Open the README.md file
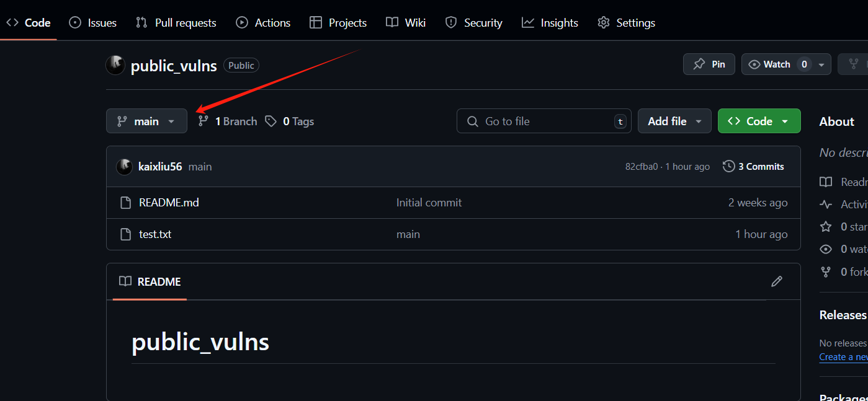This screenshot has width=868, height=401. (169, 203)
